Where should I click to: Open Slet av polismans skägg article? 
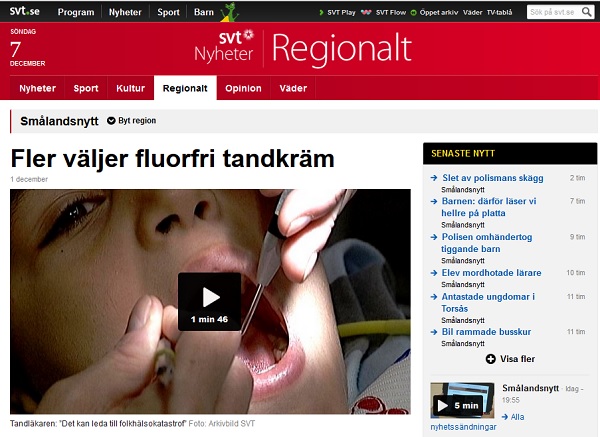tap(493, 178)
